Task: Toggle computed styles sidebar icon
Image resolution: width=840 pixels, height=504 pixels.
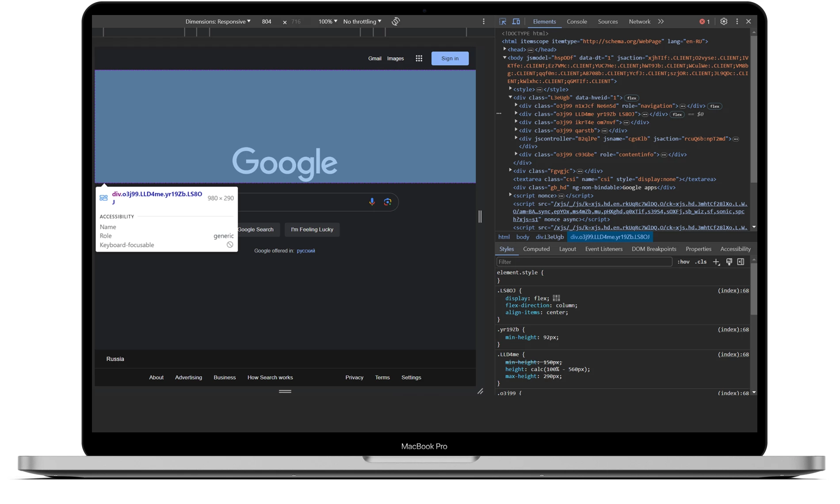Action: pyautogui.click(x=741, y=262)
